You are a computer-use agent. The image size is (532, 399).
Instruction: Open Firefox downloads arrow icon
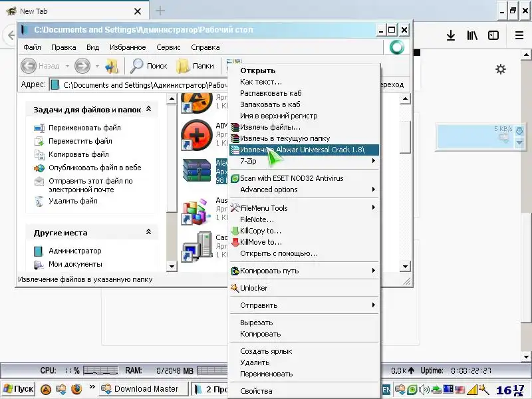(x=451, y=35)
